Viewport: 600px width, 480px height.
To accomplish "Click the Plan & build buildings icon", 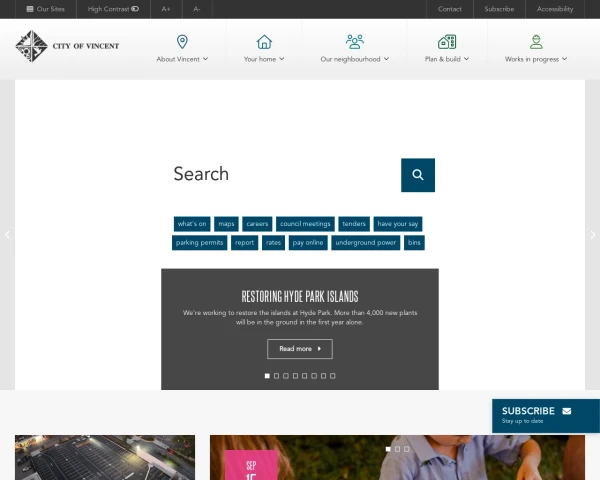I will pos(447,42).
